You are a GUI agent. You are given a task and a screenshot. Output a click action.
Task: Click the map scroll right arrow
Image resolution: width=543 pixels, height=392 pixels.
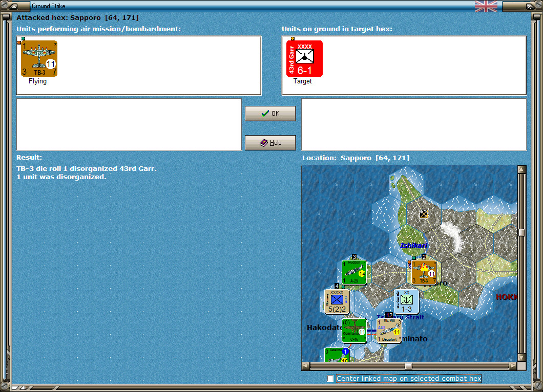pos(513,366)
